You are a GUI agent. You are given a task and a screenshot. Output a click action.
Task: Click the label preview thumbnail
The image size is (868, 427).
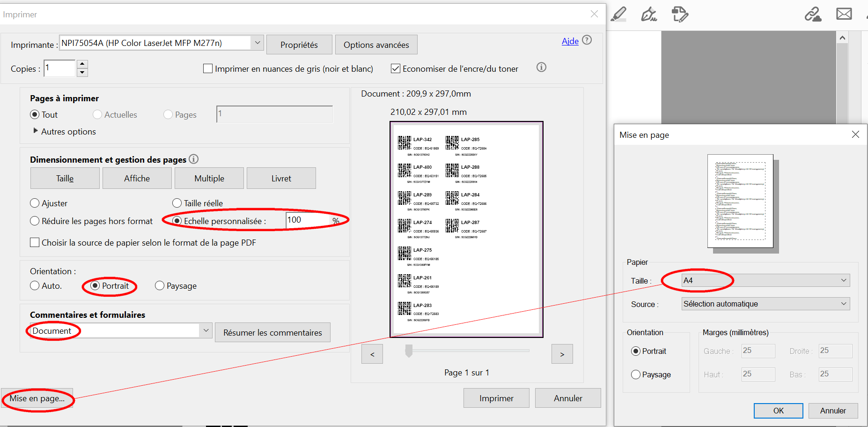(x=466, y=229)
